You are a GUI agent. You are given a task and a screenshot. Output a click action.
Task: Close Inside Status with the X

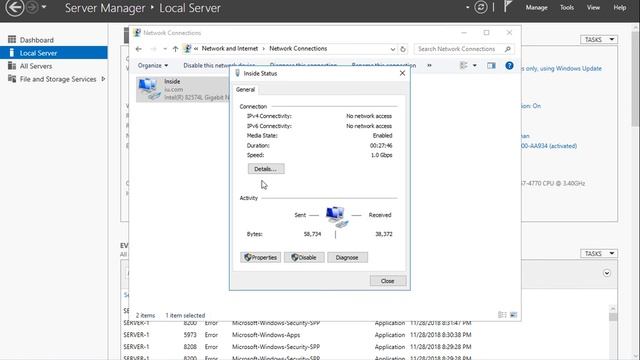(x=402, y=73)
